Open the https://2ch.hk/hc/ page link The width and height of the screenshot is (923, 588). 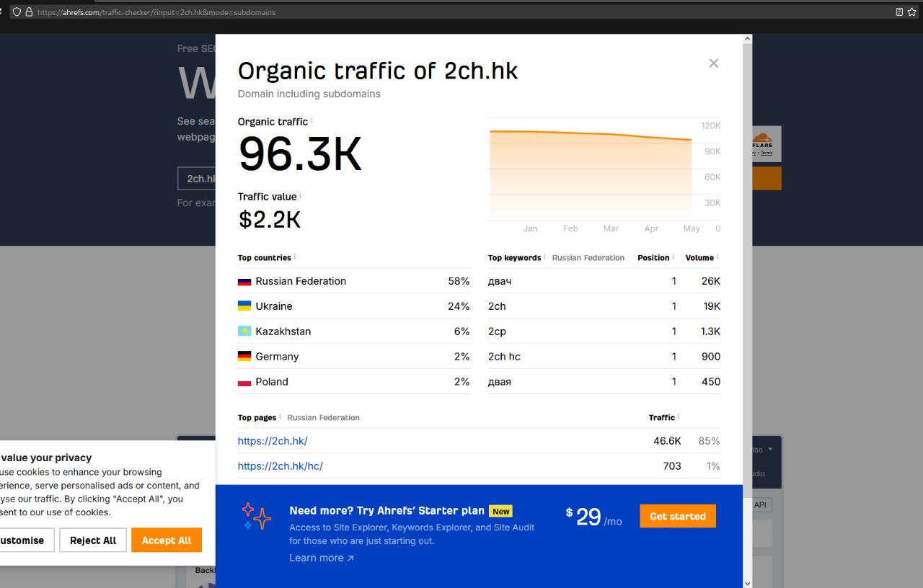(x=281, y=466)
